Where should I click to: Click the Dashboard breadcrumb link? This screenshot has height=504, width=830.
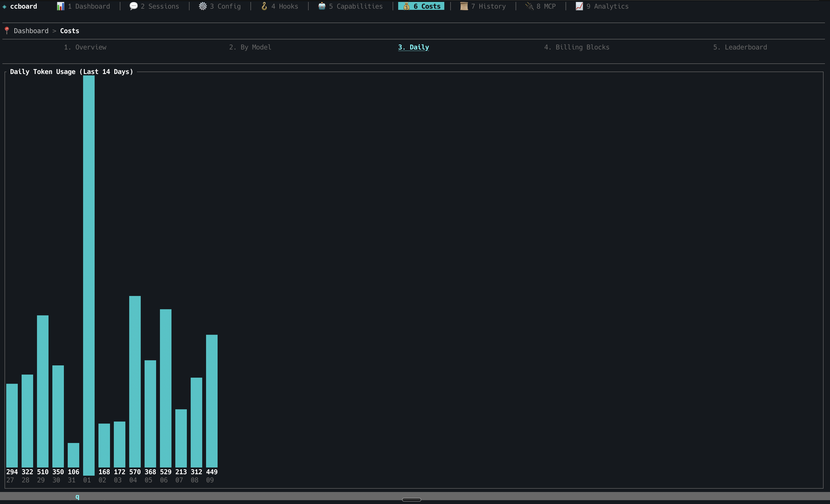pyautogui.click(x=31, y=31)
